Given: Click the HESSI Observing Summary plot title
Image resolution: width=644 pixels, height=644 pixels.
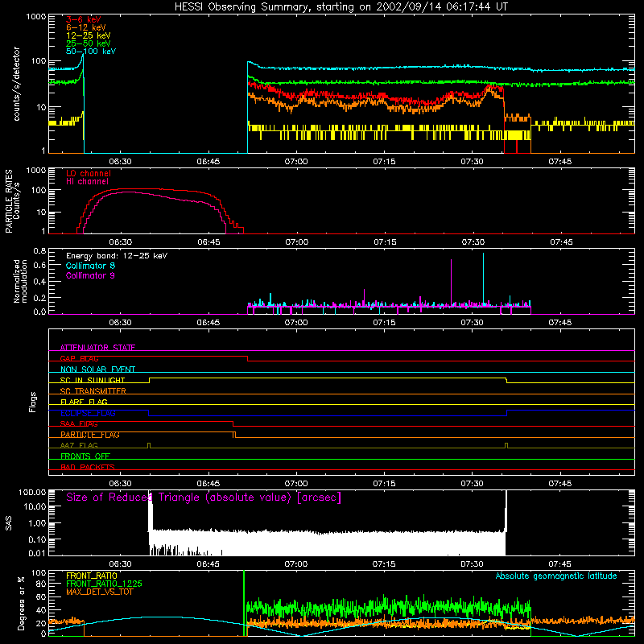Looking at the screenshot, I should [x=341, y=6].
